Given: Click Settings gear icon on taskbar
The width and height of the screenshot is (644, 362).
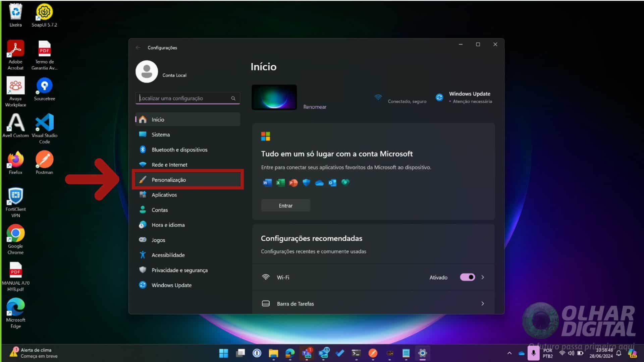Looking at the screenshot, I should click(x=423, y=353).
